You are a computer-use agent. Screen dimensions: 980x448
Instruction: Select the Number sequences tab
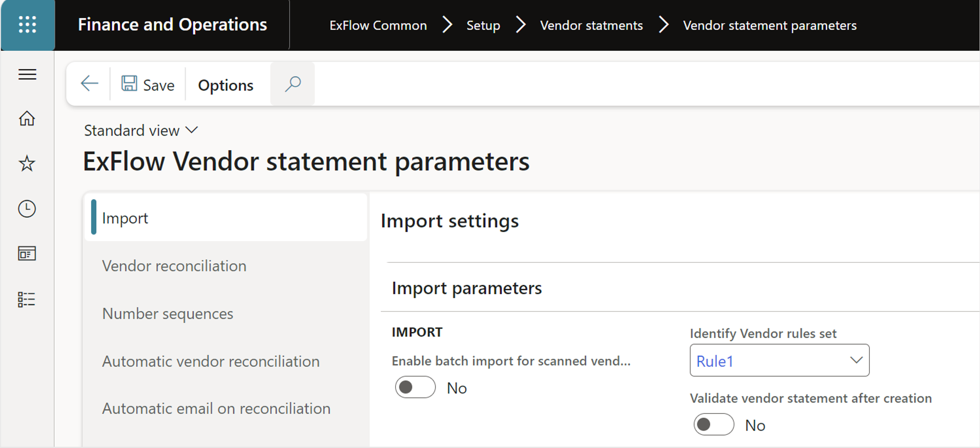(225, 314)
